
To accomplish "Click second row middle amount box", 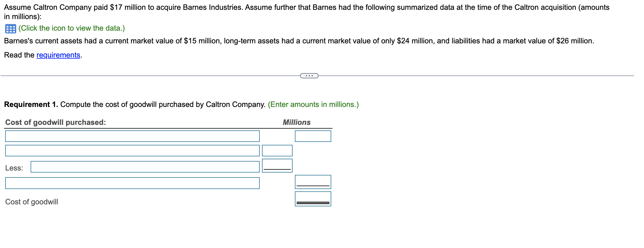I will (x=277, y=151).
